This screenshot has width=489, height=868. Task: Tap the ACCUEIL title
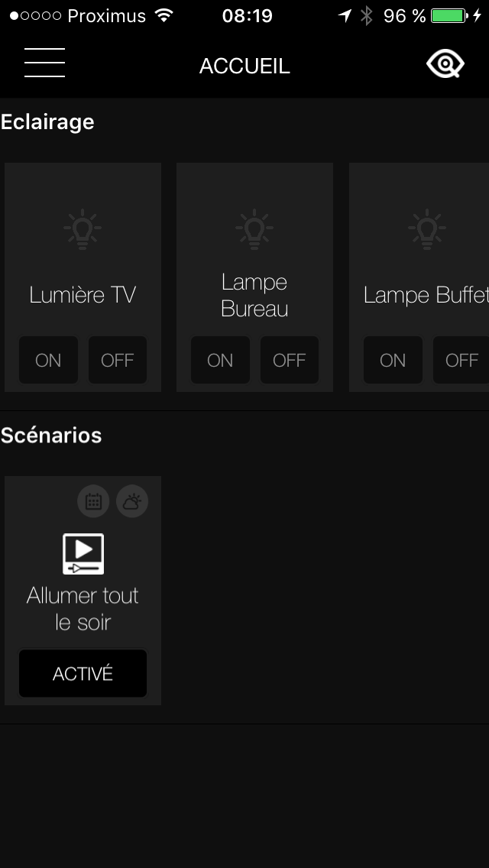pos(244,66)
